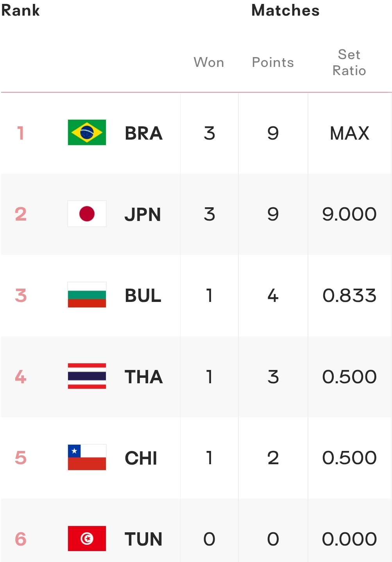Screen dimensions: 392x562
Task: Click the Japan flag icon
Action: (87, 214)
